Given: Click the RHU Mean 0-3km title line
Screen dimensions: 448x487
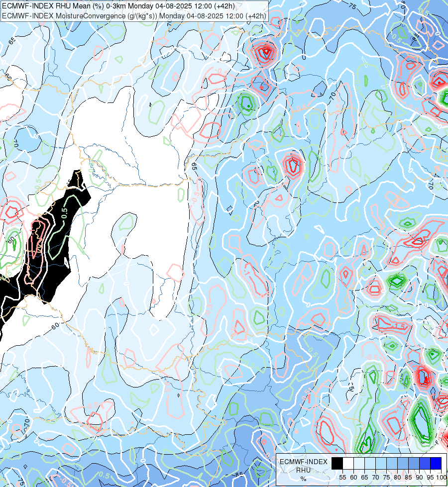Looking at the screenshot, I should tap(118, 6).
